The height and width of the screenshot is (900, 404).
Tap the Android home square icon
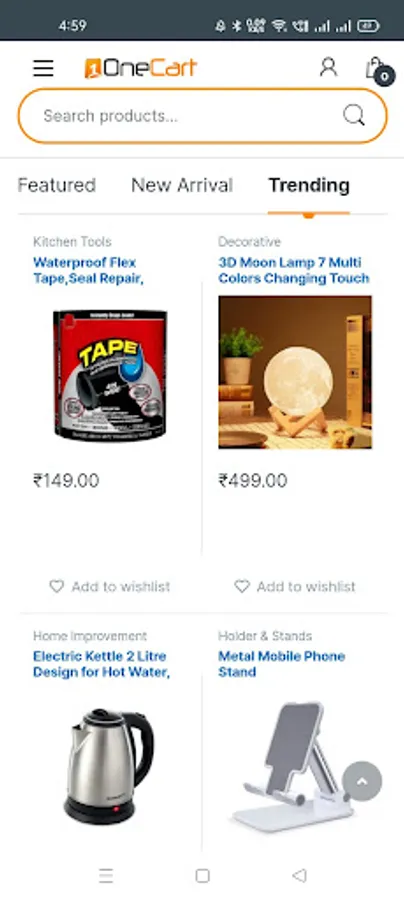click(202, 875)
